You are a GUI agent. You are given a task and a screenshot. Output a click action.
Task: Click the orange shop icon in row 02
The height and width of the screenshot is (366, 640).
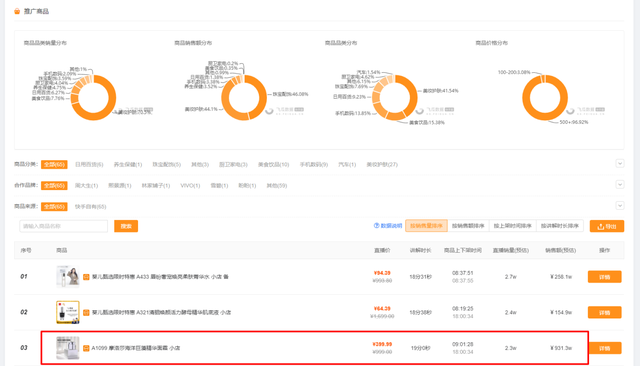86,313
